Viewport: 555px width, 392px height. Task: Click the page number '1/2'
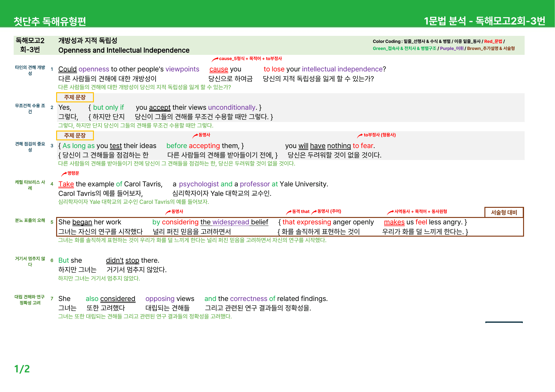[x=22, y=369]
